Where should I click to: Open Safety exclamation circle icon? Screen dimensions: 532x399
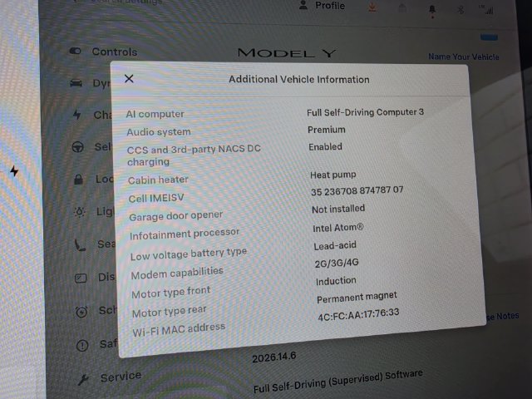click(x=82, y=346)
